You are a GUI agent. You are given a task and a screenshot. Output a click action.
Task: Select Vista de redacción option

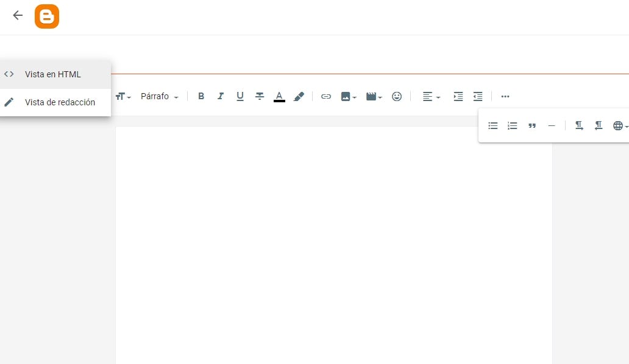[60, 102]
